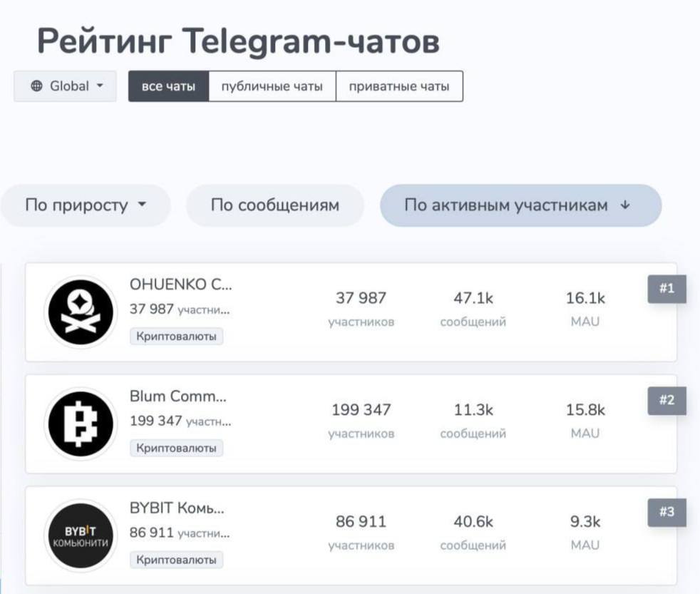Click the #3 rank badge
The height and width of the screenshot is (594, 700).
pyautogui.click(x=666, y=512)
